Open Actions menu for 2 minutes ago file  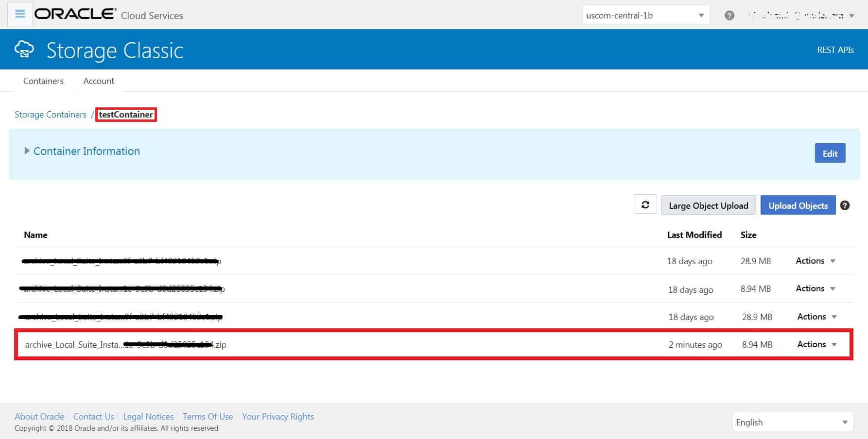pyautogui.click(x=817, y=344)
